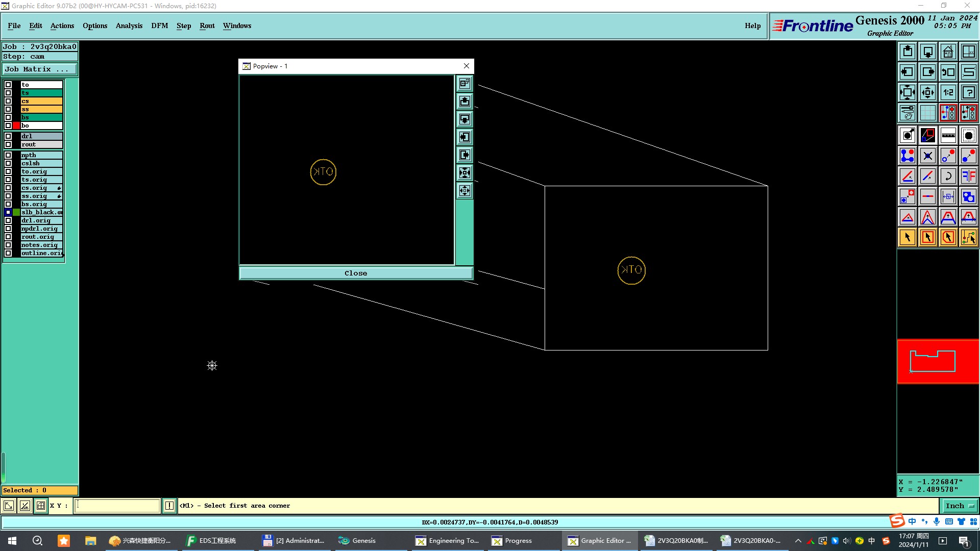The image size is (980, 551).
Task: Select the ruler measure tool
Action: (x=948, y=135)
